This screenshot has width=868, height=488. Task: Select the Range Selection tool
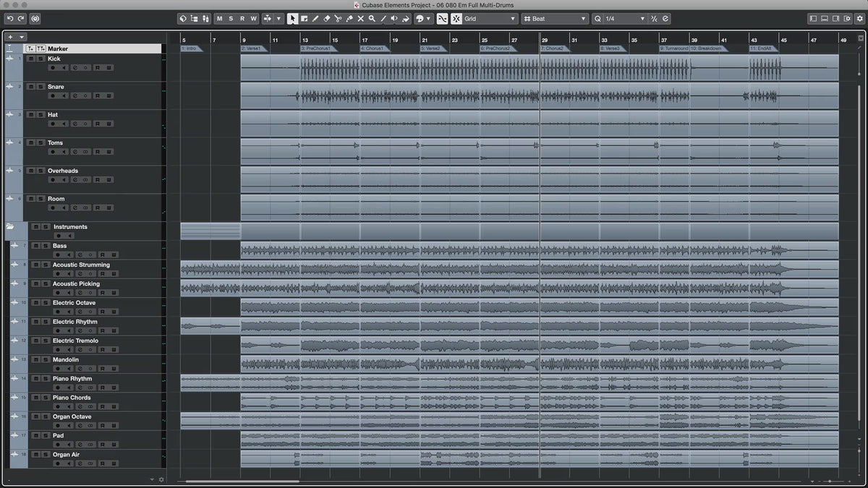(304, 19)
